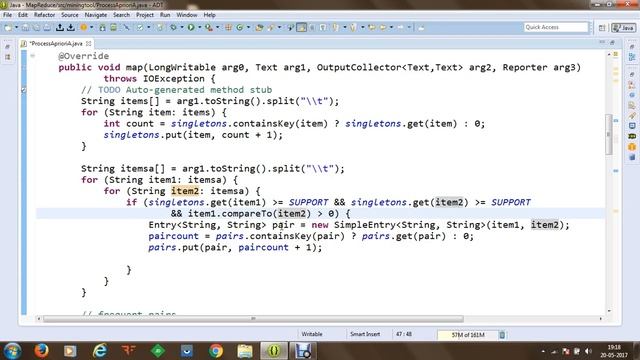Open the New wizard dropdown arrow
Viewport: 640px width, 360px height.
tap(16, 27)
